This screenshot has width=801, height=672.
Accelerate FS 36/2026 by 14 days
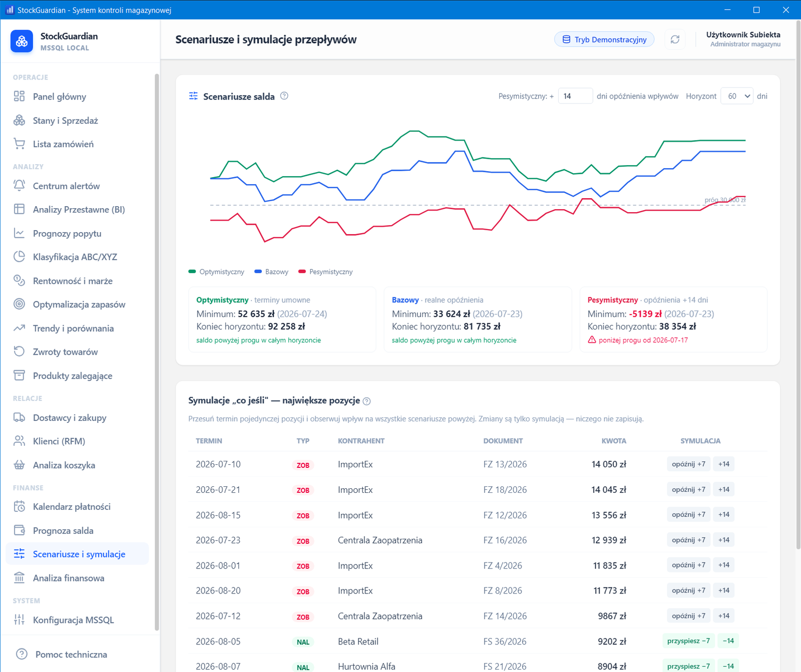(728, 641)
